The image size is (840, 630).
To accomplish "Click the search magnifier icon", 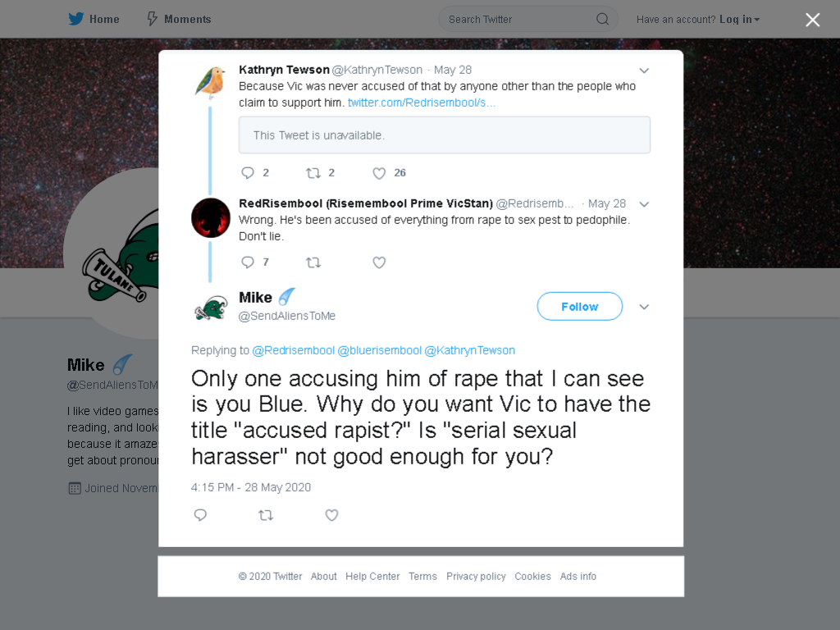I will coord(602,20).
